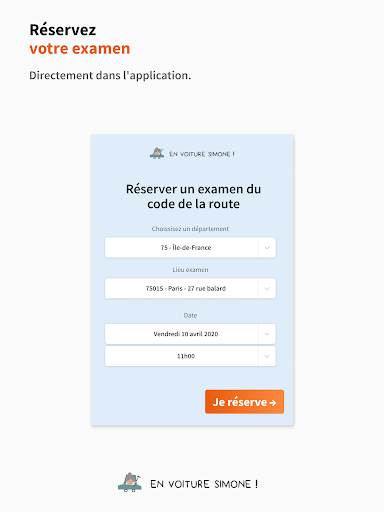Open the 11h00 time dropdown chevron
The height and width of the screenshot is (512, 384).
click(267, 356)
